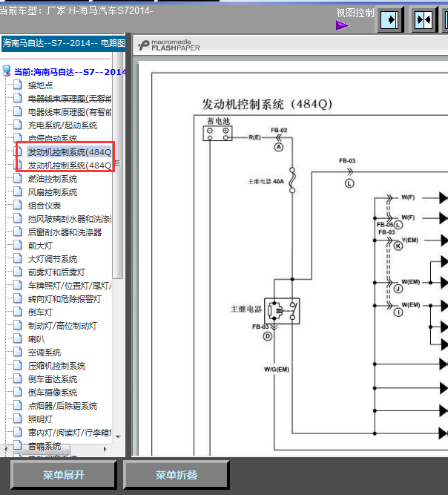Select 充电系统/起动系统 diagram
This screenshot has width=448, height=495.
click(62, 125)
